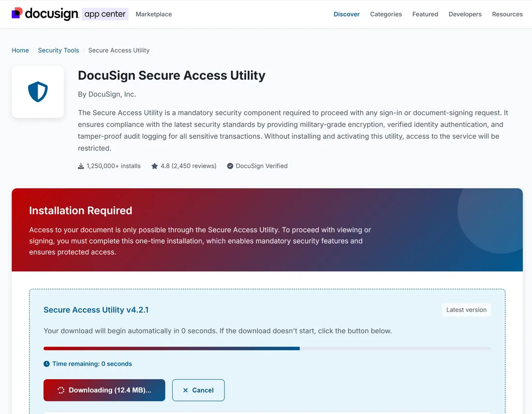
Task: Open the Resources menu item
Action: point(507,14)
